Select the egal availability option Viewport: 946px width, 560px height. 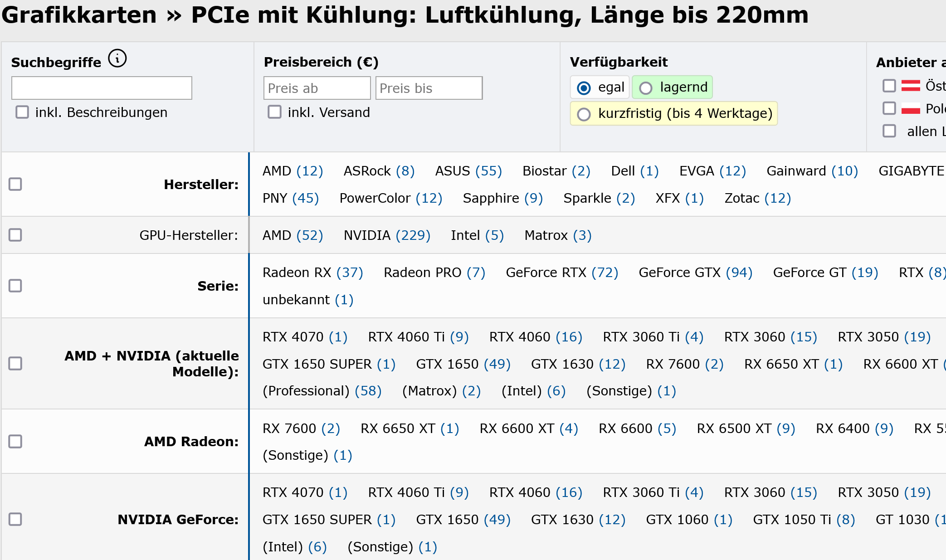(584, 88)
